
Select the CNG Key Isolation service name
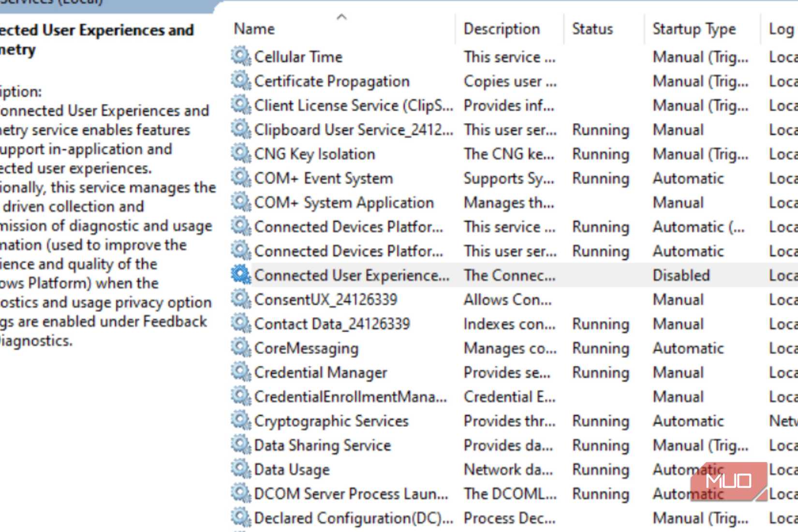[x=315, y=154]
